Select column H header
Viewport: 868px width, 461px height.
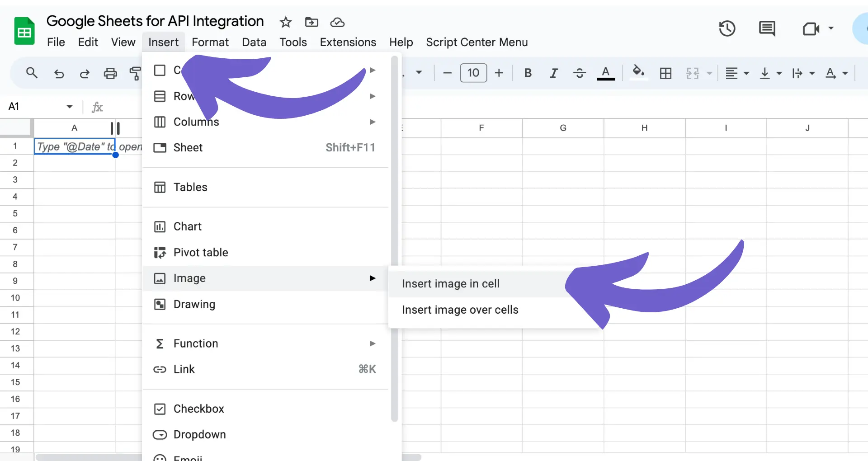644,128
